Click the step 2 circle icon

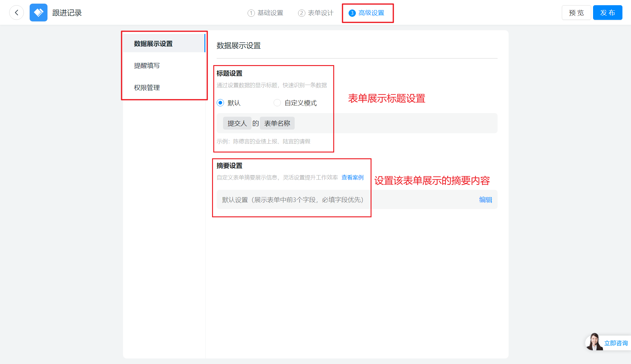click(301, 13)
